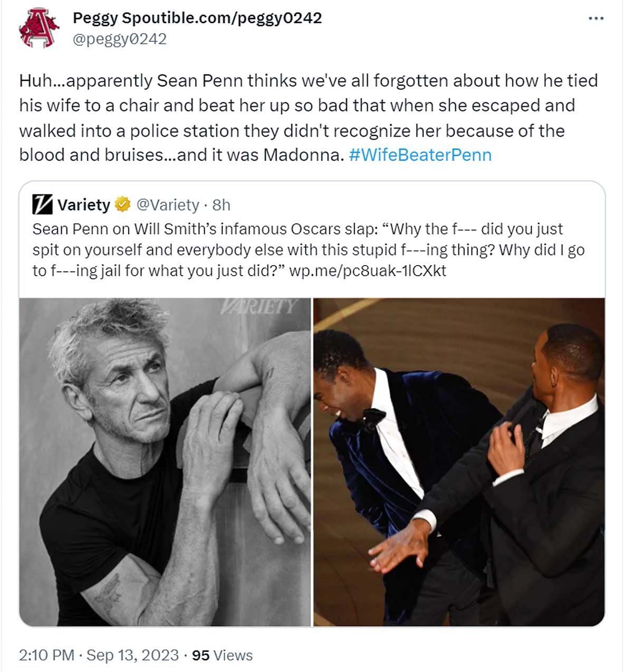Open Peggy Spoutible.com/peggy0242 display name

[197, 18]
